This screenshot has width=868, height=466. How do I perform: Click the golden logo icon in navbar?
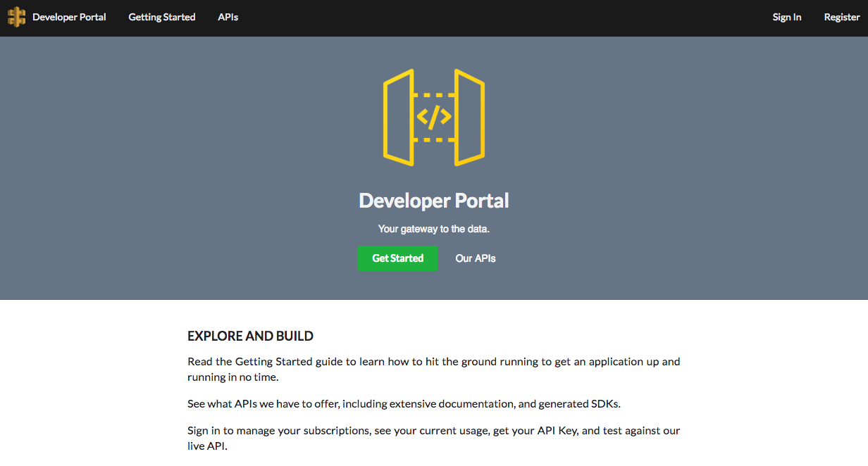pyautogui.click(x=16, y=17)
